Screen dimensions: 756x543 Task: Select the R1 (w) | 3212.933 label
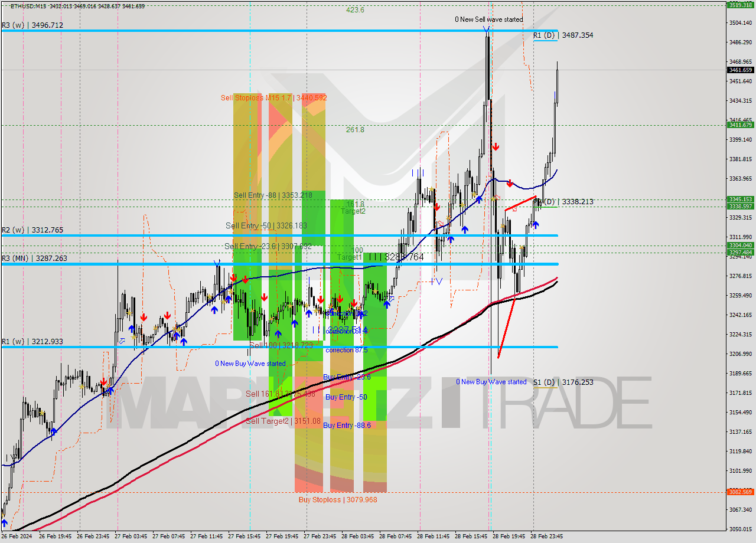(x=32, y=342)
